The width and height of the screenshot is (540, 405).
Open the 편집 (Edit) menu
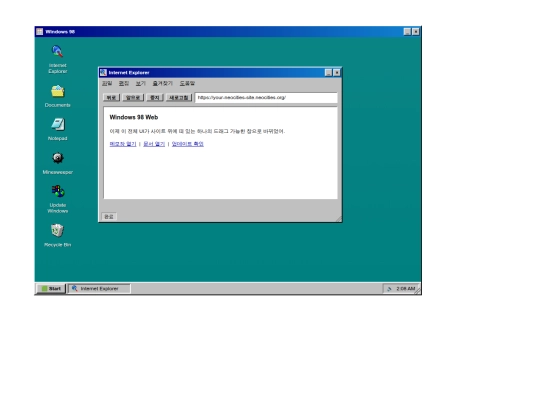(x=124, y=83)
